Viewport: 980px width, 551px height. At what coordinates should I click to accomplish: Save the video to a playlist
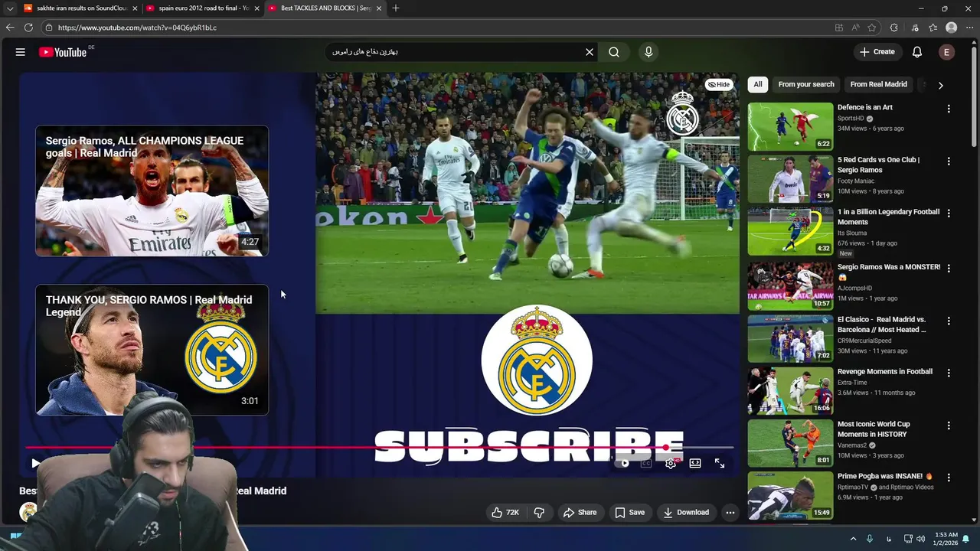(x=630, y=513)
